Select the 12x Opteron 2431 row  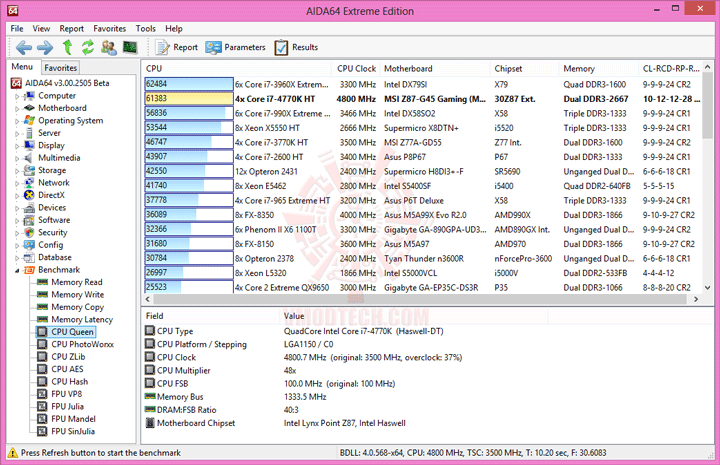tap(422, 171)
